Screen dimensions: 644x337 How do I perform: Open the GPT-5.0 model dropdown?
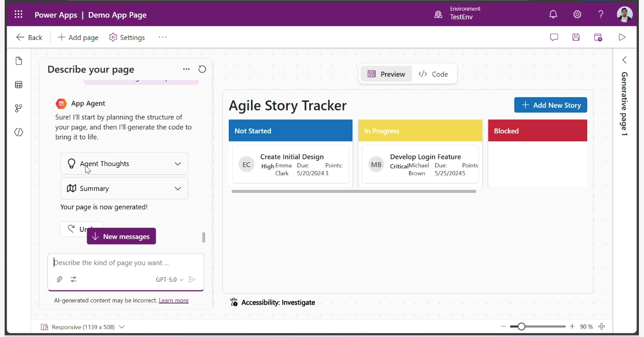[169, 279]
